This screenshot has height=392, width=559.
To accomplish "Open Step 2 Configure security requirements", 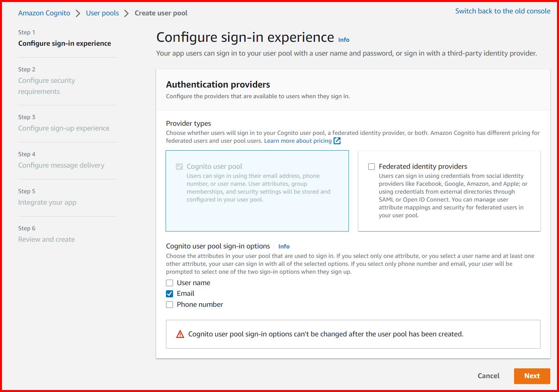I will tap(47, 86).
